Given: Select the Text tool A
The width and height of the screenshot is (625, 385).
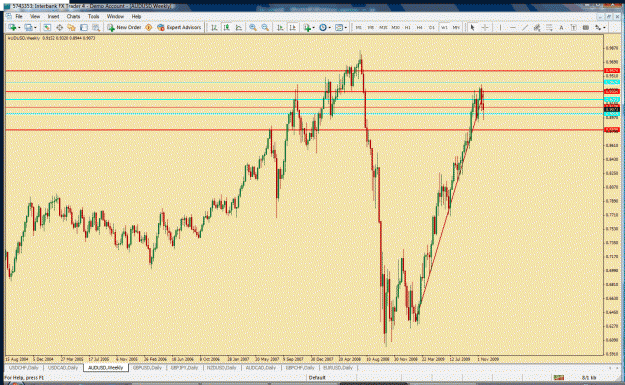Looking at the screenshot, I should pyautogui.click(x=561, y=28).
